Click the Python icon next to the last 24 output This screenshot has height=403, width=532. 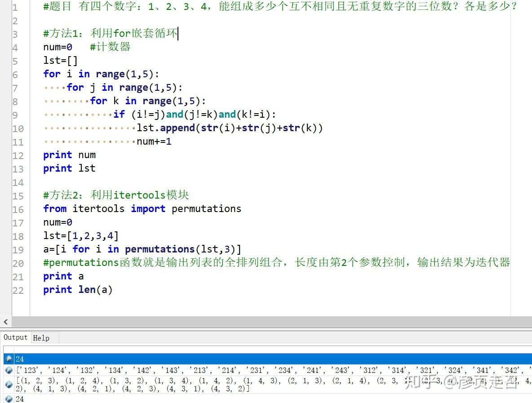[9, 398]
